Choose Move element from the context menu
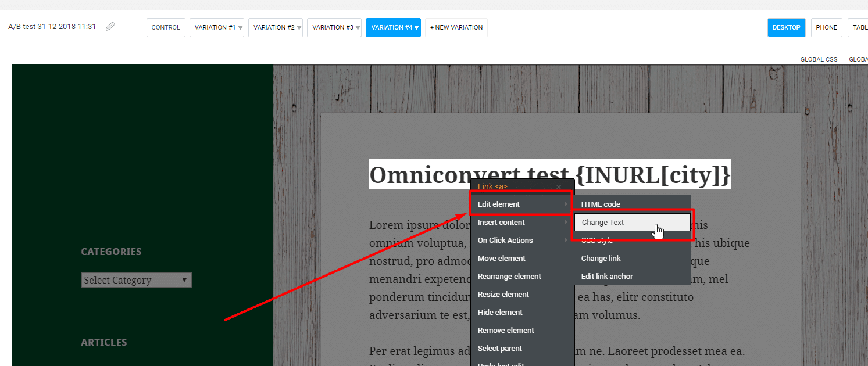 click(x=522, y=259)
